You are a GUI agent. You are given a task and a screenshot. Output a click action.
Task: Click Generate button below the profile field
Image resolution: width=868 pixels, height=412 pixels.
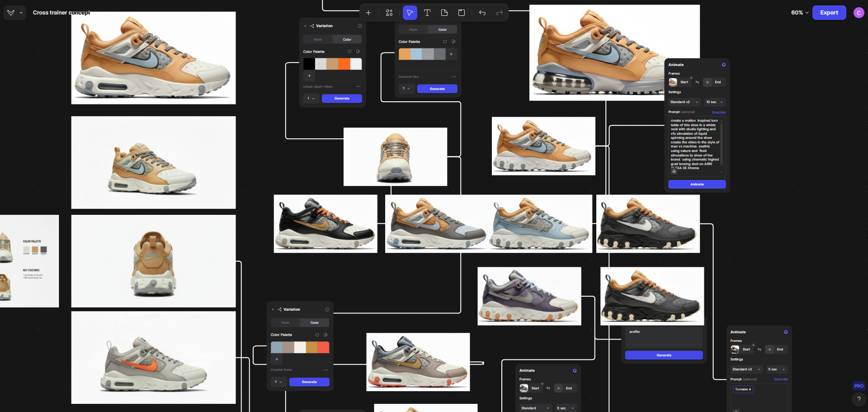pos(664,355)
